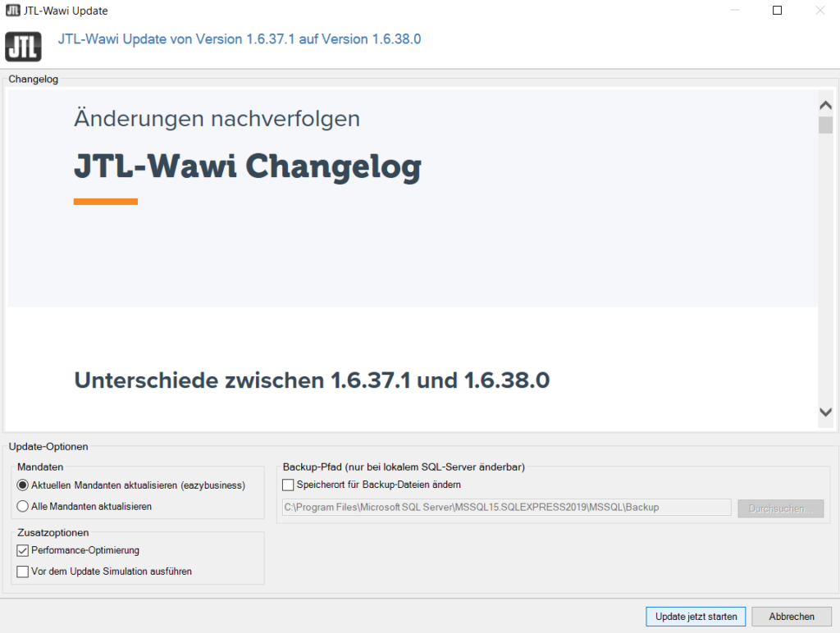Click the 'Durchsuchen...' button
Screen dimensions: 840x633
[x=780, y=508]
